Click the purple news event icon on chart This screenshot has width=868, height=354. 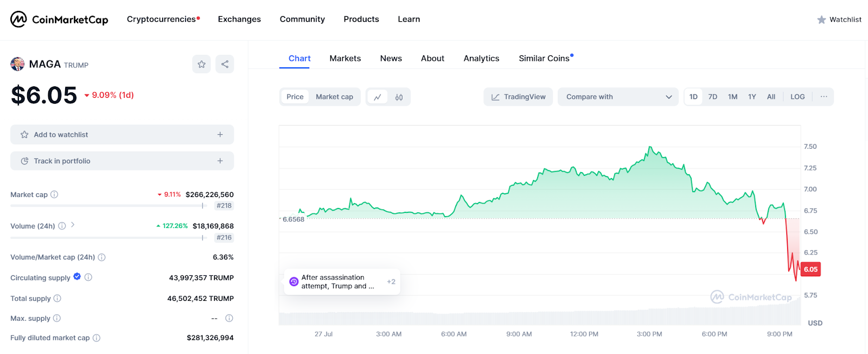293,282
